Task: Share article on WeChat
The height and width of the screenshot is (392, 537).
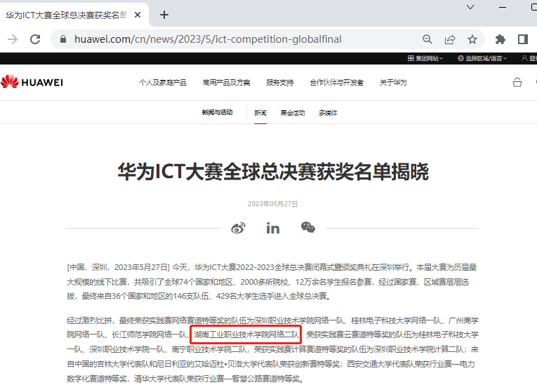Action: (x=308, y=227)
